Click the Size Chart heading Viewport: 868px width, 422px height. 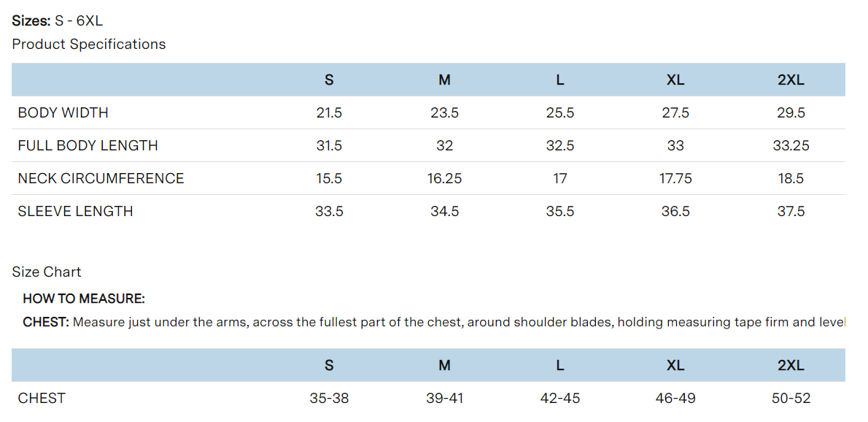coord(47,272)
